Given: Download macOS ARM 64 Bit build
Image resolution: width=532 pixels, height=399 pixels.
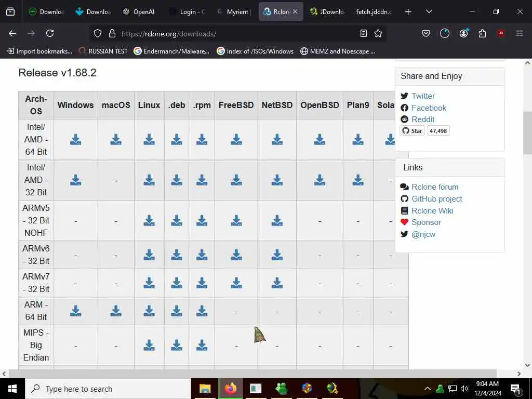Looking at the screenshot, I should click(x=116, y=311).
